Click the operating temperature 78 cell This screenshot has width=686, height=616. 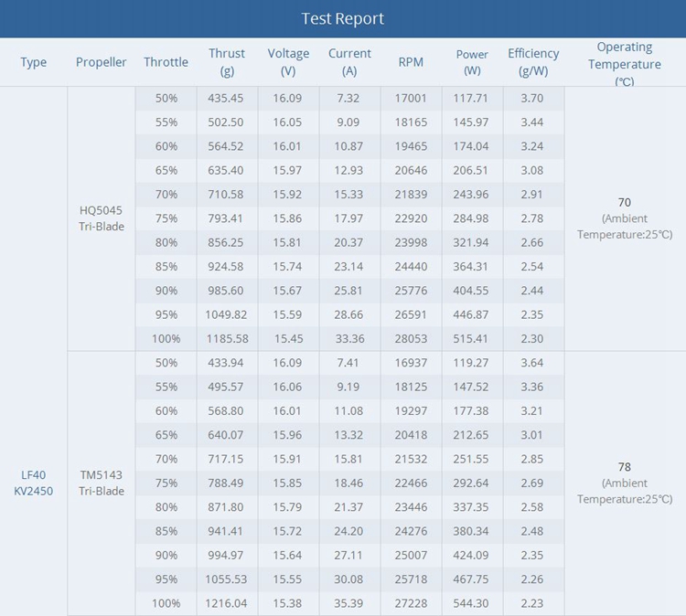[x=625, y=483]
